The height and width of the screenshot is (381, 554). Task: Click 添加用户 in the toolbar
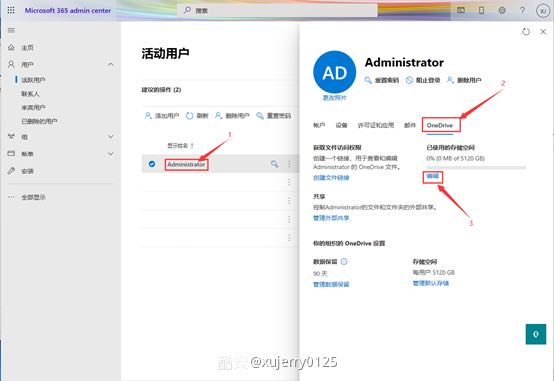(162, 116)
